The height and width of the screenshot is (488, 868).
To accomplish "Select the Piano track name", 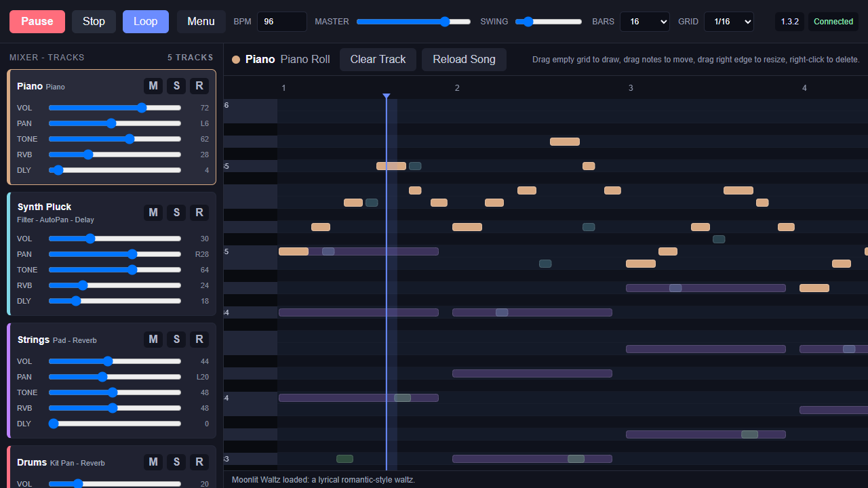I will click(x=30, y=86).
